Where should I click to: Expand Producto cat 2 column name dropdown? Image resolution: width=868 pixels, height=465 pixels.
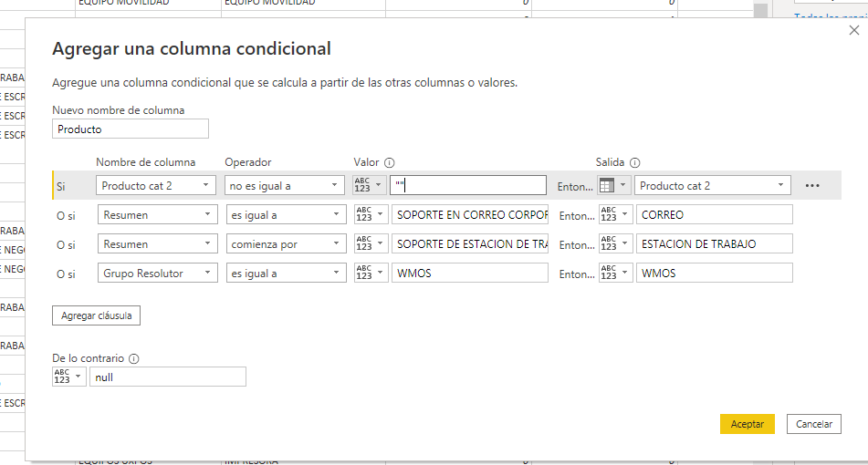click(x=155, y=185)
